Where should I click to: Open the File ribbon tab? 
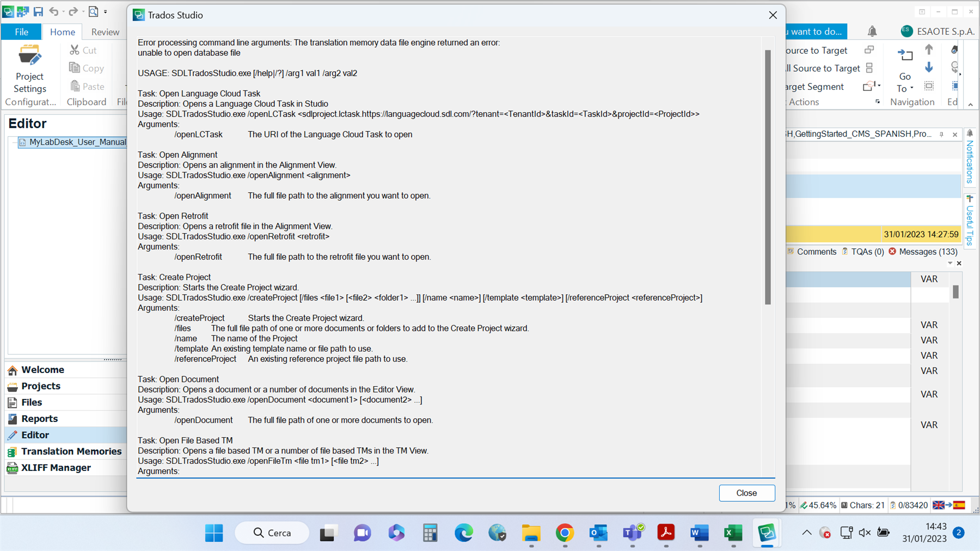point(21,32)
